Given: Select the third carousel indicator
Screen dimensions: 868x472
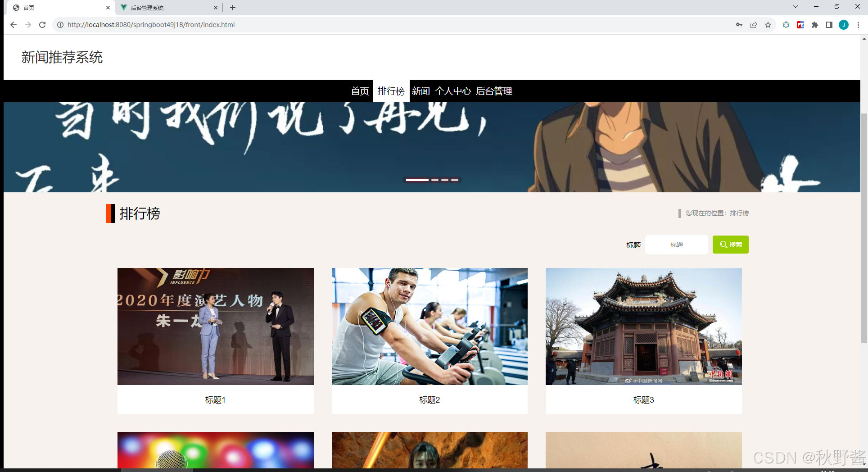Looking at the screenshot, I should point(445,180).
